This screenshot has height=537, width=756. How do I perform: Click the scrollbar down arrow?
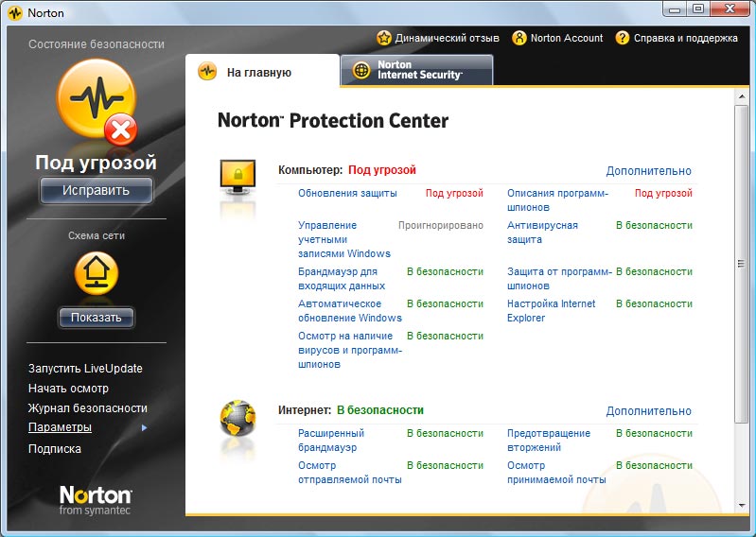tap(742, 506)
